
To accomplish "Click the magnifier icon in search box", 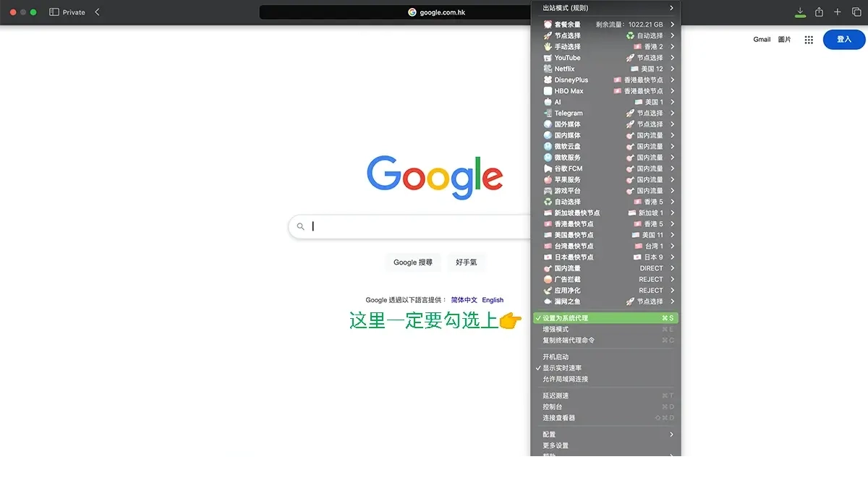I will click(x=301, y=226).
